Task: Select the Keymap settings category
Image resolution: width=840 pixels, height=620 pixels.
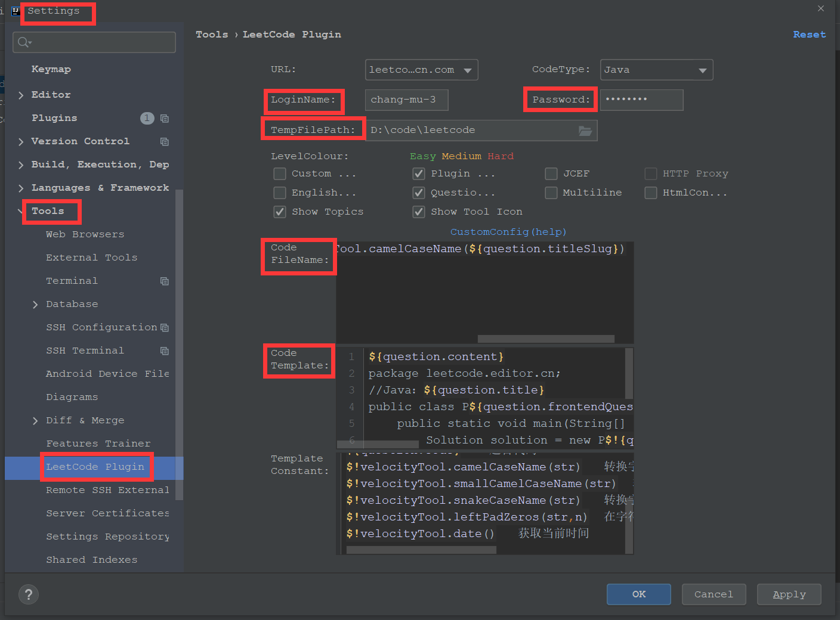Action: [51, 69]
